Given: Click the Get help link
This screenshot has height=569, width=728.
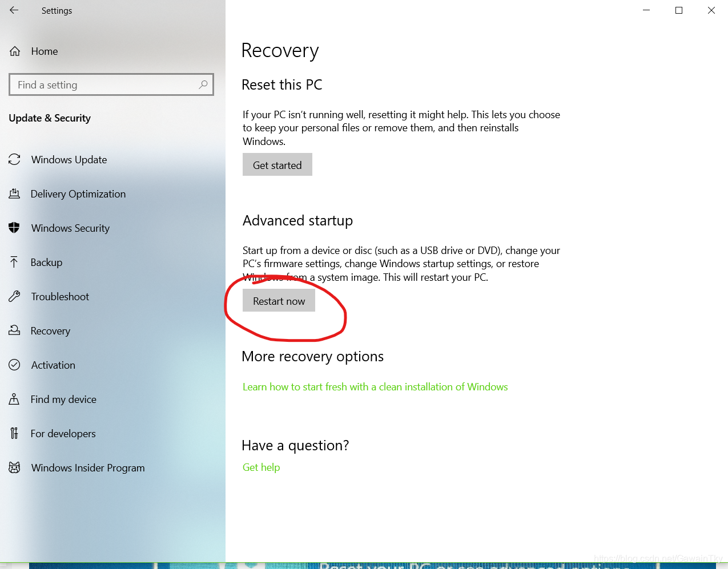Looking at the screenshot, I should [x=262, y=467].
